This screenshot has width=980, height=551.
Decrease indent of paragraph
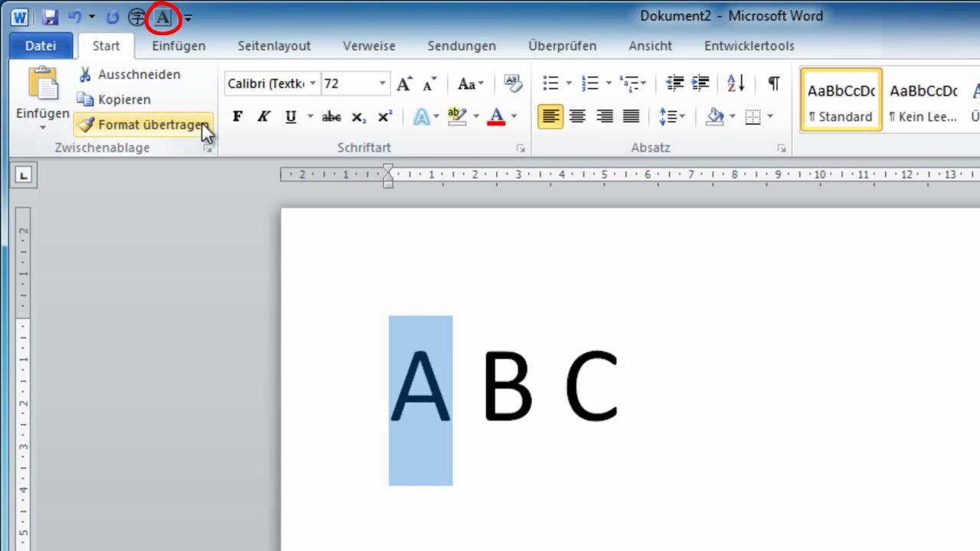coord(675,83)
